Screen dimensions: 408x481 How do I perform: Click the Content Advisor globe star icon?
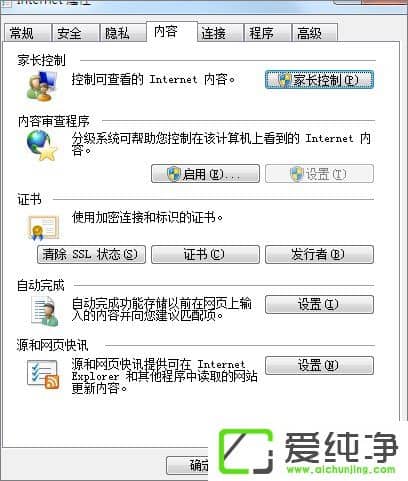point(42,145)
